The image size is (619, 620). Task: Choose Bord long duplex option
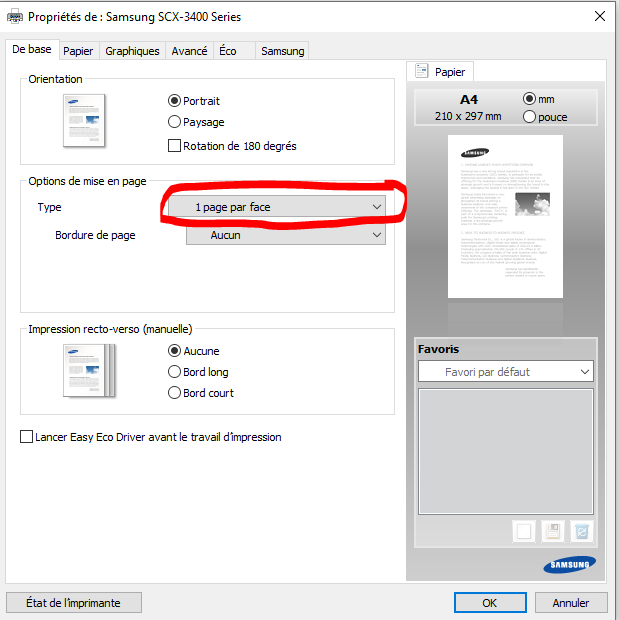(x=174, y=372)
